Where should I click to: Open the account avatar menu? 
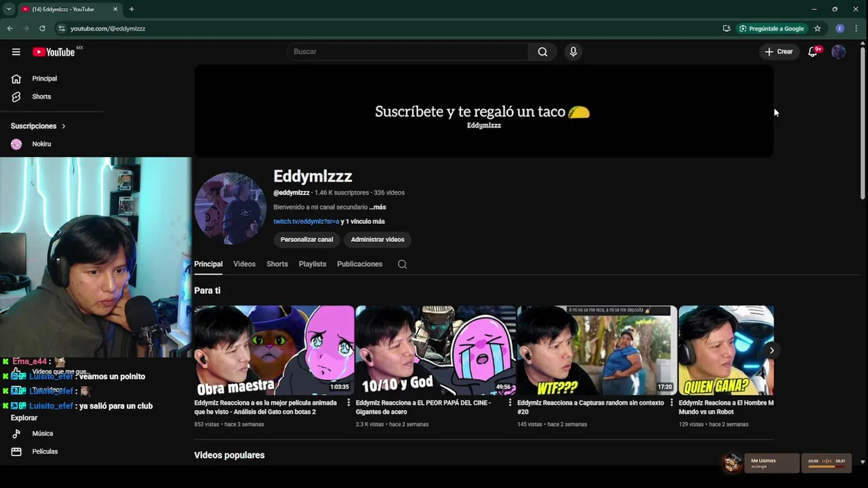coord(839,52)
